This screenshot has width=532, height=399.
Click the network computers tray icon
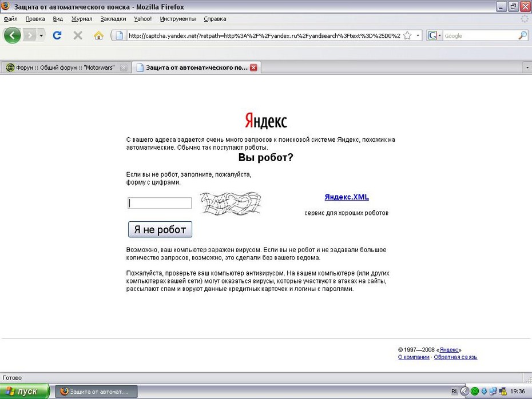click(493, 392)
